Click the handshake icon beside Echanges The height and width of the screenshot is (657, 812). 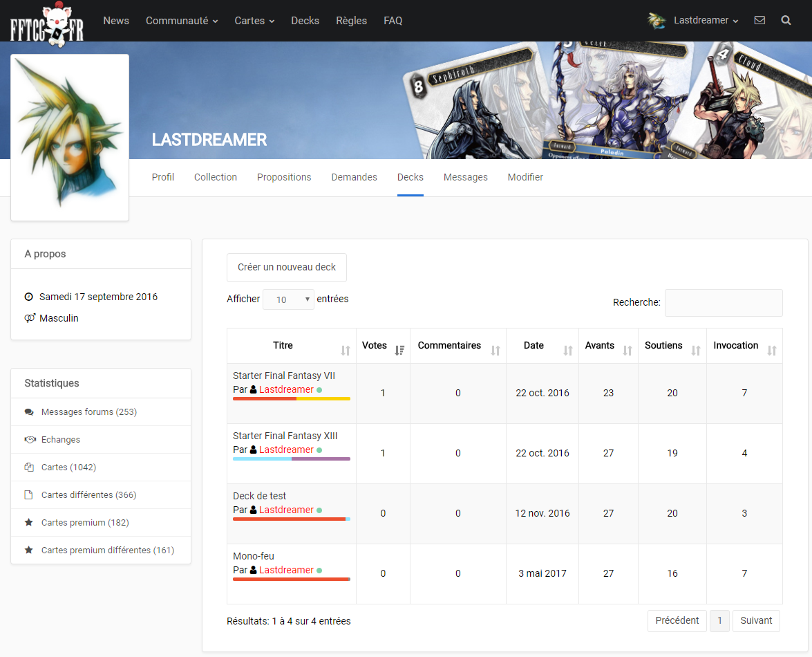30,439
